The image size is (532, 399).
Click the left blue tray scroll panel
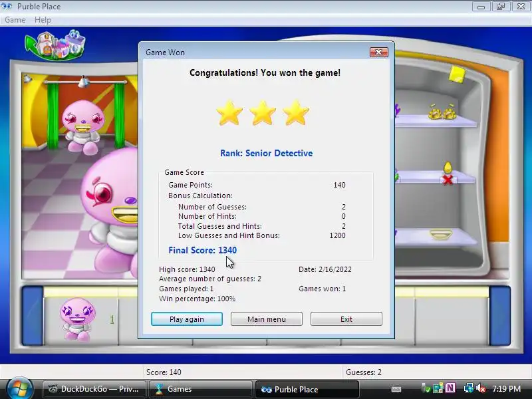[x=33, y=315]
